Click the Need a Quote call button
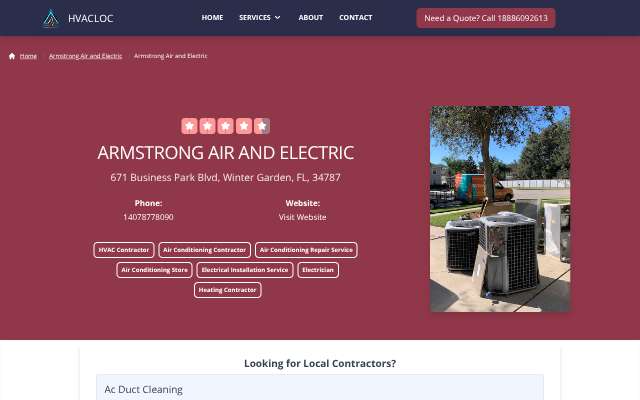This screenshot has width=640, height=400. tap(486, 18)
